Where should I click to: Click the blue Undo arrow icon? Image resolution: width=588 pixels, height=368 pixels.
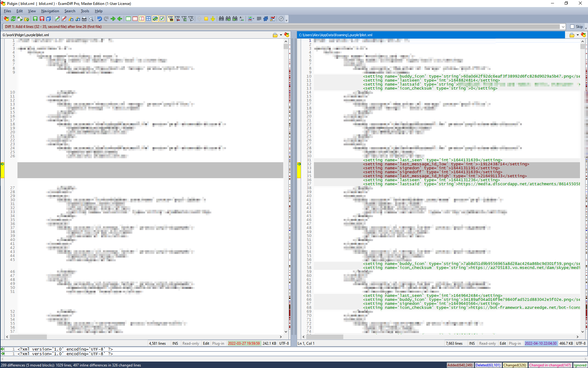[x=100, y=19]
